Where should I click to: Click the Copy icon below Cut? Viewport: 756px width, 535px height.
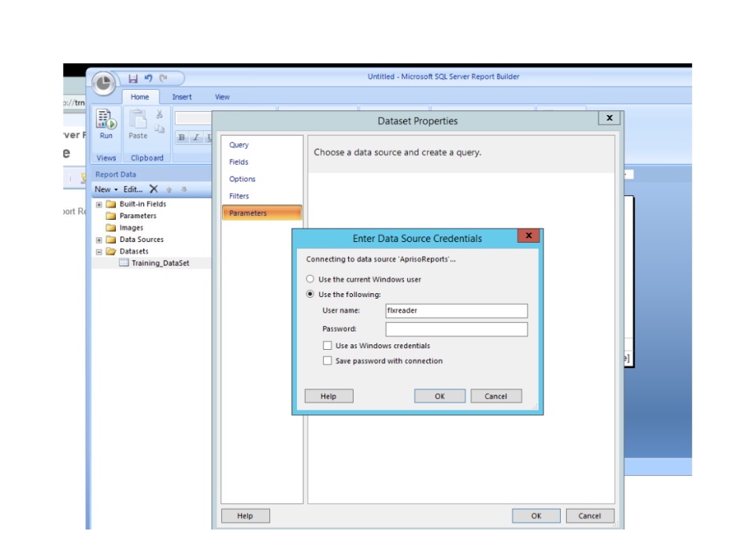point(159,128)
